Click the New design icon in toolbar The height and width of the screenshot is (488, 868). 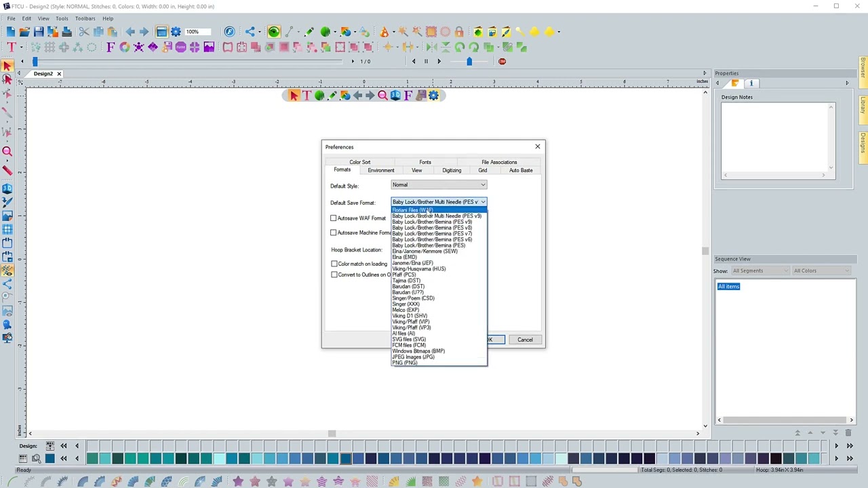click(x=10, y=32)
